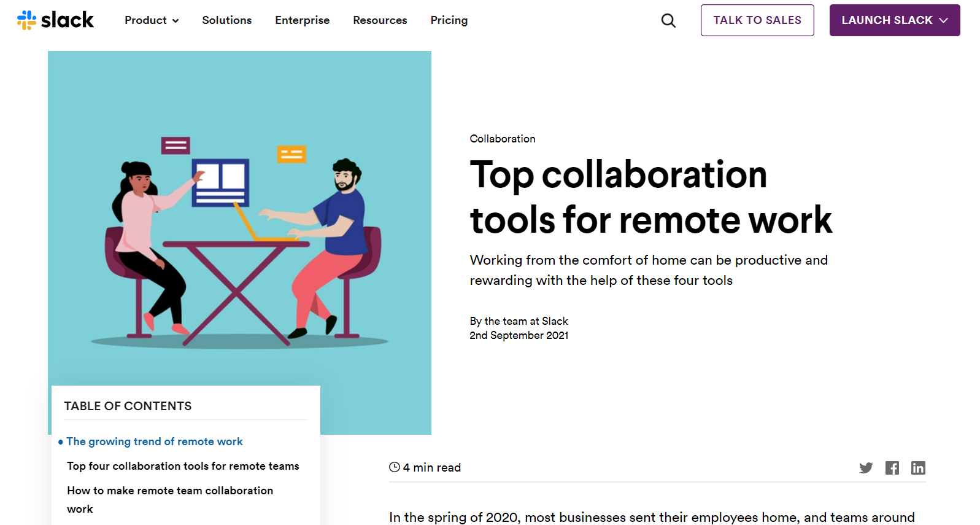Share article on Twitter
The image size is (980, 525).
(x=866, y=468)
